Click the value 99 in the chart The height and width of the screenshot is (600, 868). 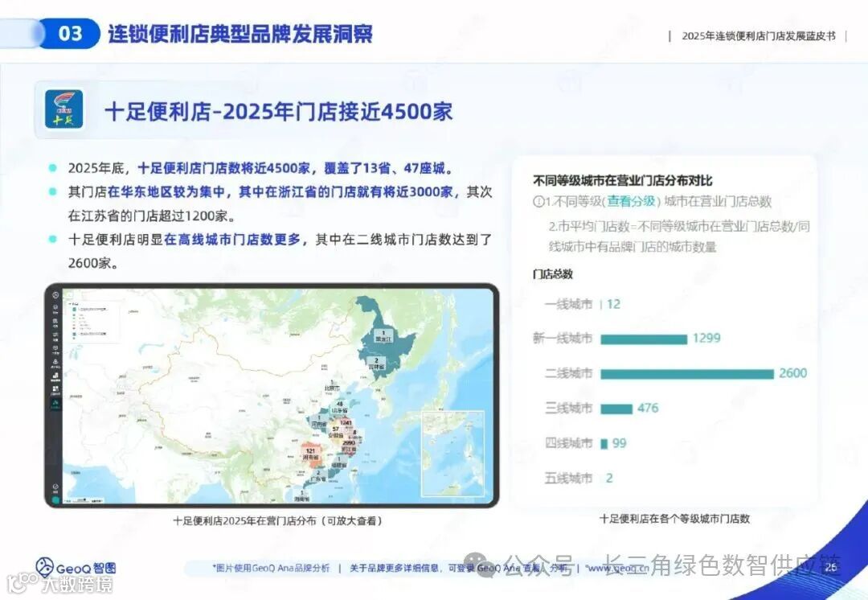click(619, 443)
